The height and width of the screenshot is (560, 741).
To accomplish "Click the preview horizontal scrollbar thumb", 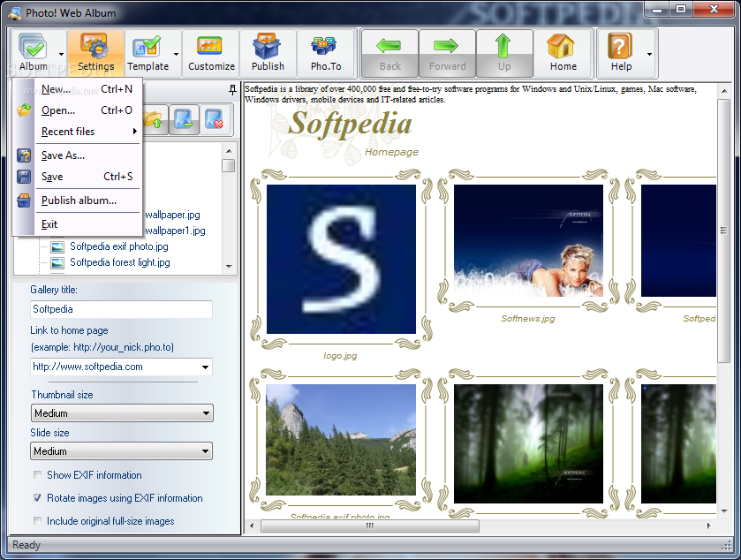I will (370, 526).
